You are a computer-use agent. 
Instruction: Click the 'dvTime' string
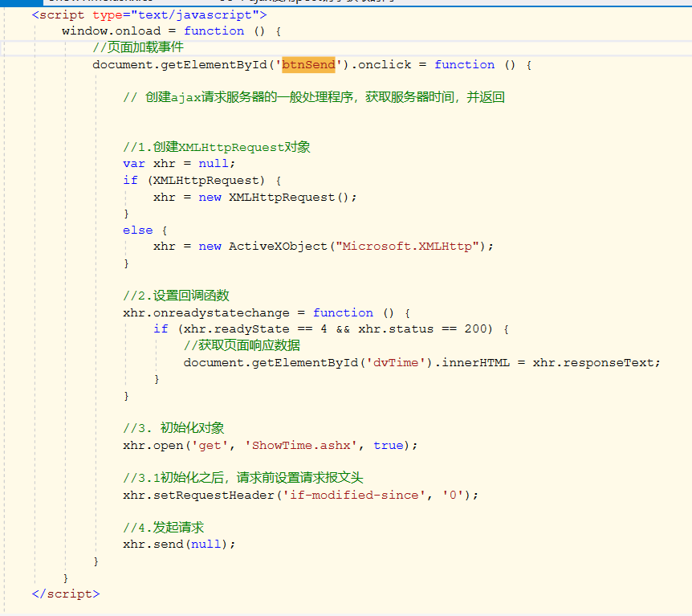[x=396, y=363]
